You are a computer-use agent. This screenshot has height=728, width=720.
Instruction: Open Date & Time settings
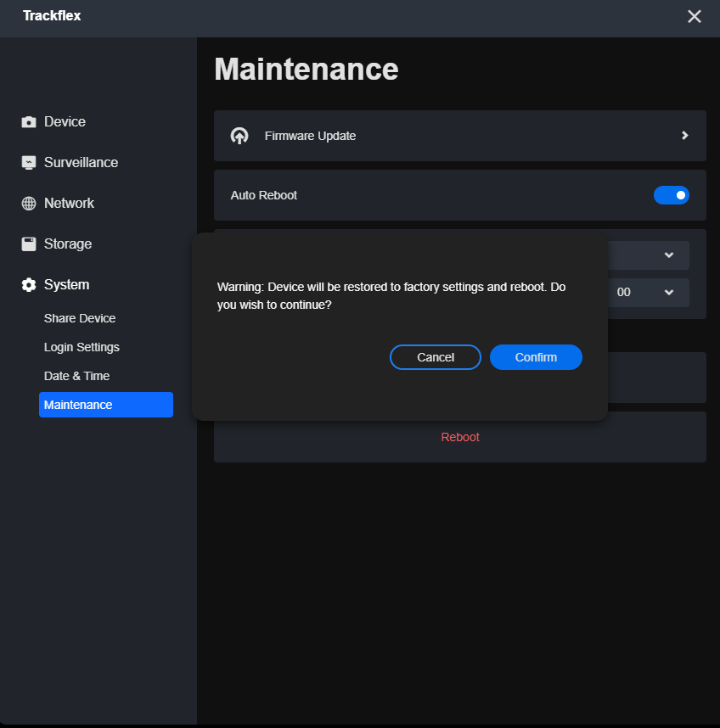pos(76,376)
